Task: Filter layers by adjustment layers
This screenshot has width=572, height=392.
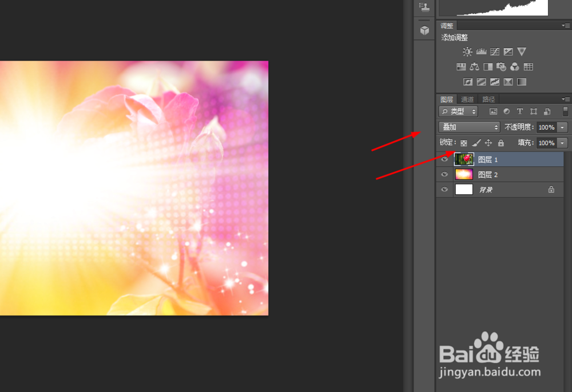Action: pos(507,111)
